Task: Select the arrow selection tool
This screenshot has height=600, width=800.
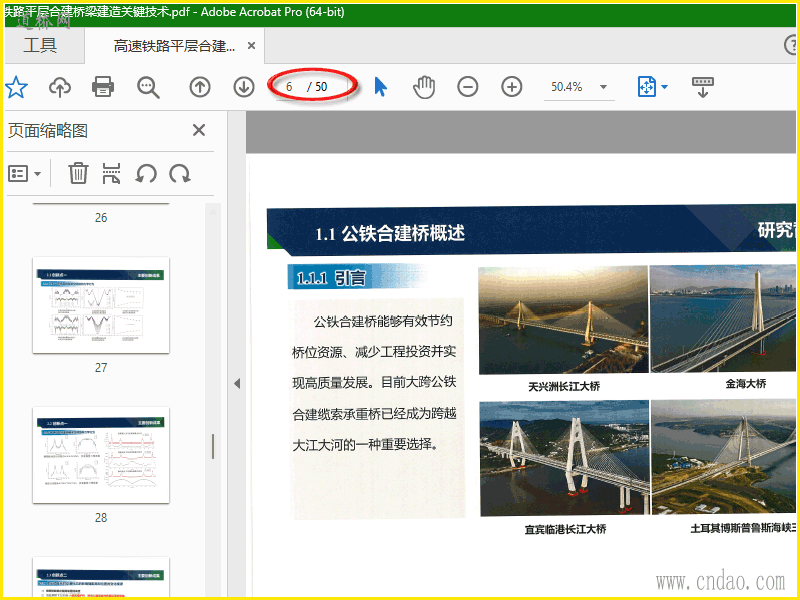Action: pos(381,87)
